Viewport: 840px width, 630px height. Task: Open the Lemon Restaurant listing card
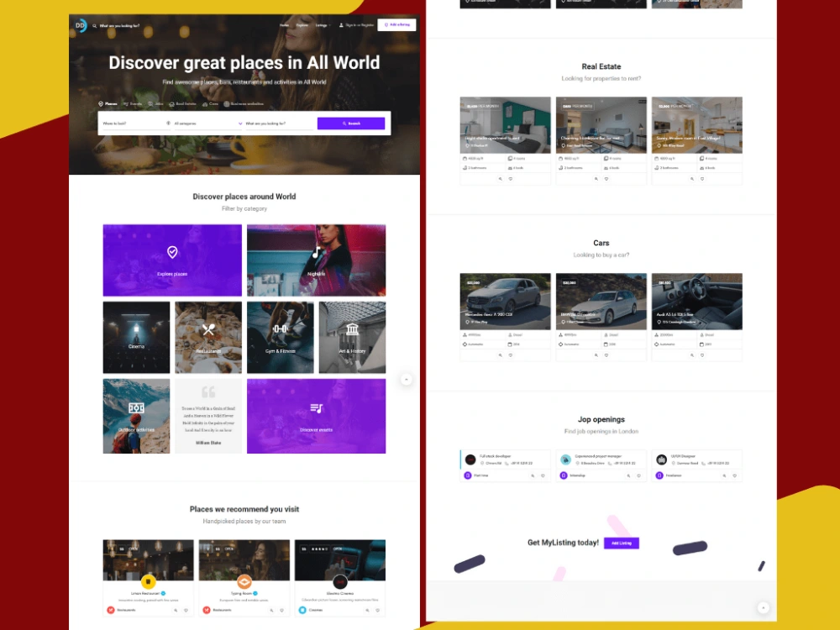[x=148, y=578]
